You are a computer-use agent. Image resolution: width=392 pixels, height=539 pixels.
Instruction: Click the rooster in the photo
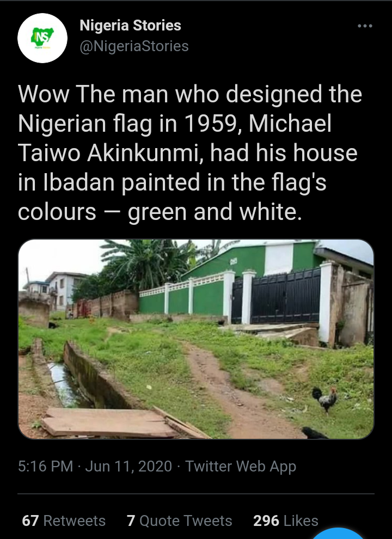324,399
